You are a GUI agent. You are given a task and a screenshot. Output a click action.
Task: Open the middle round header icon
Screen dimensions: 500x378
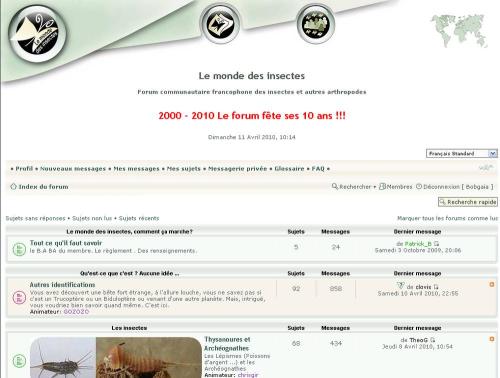tap(220, 24)
